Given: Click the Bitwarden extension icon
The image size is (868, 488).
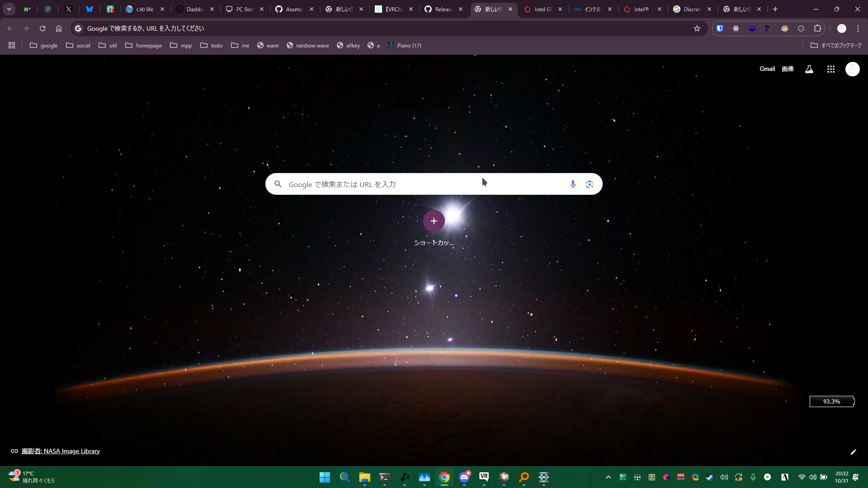Looking at the screenshot, I should 720,28.
